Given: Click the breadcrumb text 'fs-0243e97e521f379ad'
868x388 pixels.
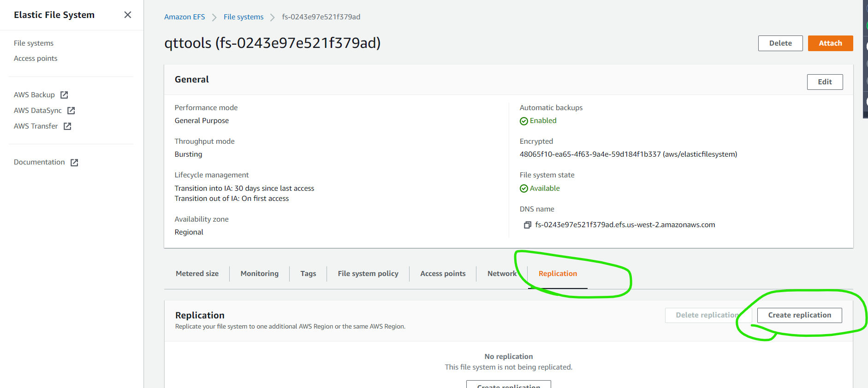Looking at the screenshot, I should [321, 17].
